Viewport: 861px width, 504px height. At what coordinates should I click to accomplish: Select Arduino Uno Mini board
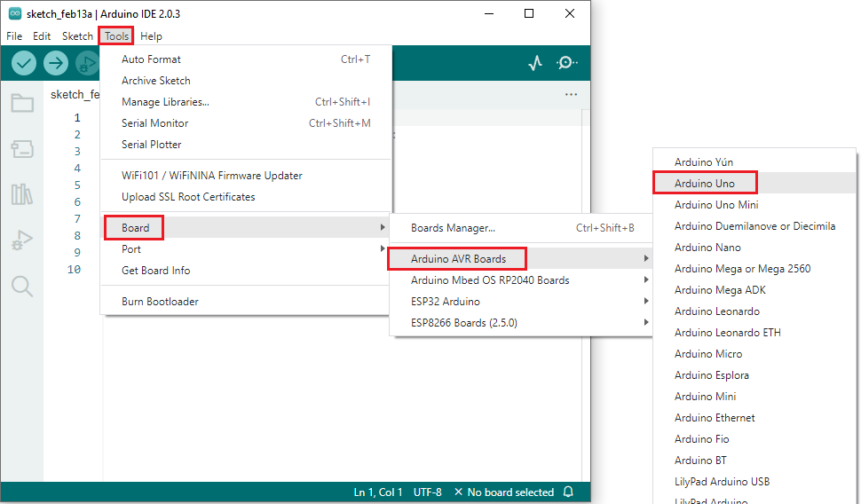755,205
